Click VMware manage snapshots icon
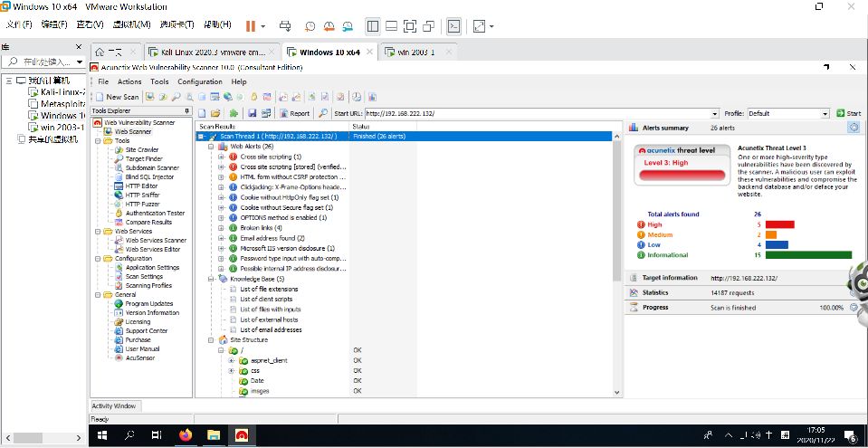This screenshot has width=868, height=448. pyautogui.click(x=348, y=26)
